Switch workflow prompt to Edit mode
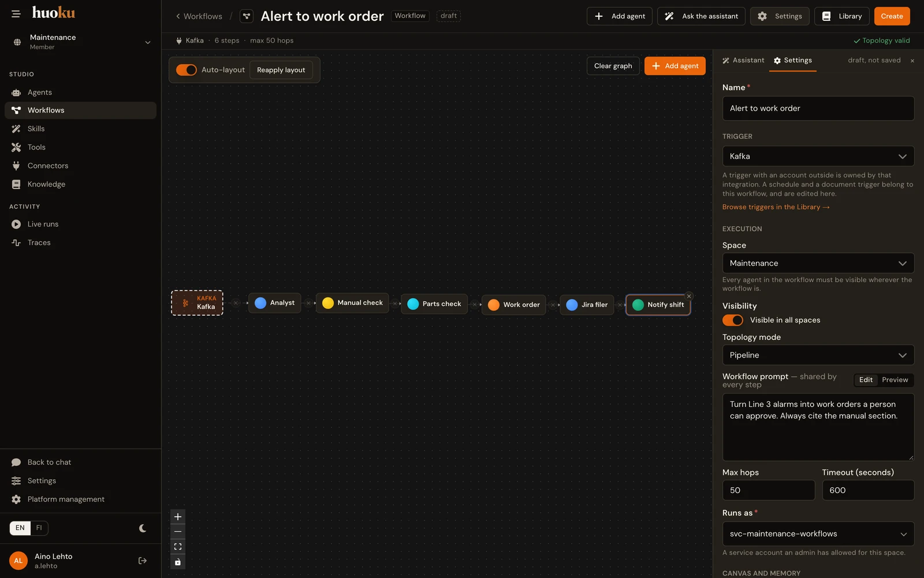Viewport: 924px width, 578px height. [x=866, y=380]
